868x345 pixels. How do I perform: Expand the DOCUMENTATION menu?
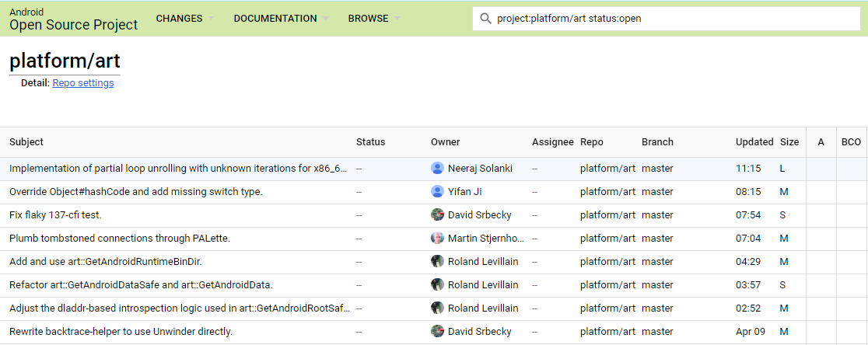pos(281,19)
